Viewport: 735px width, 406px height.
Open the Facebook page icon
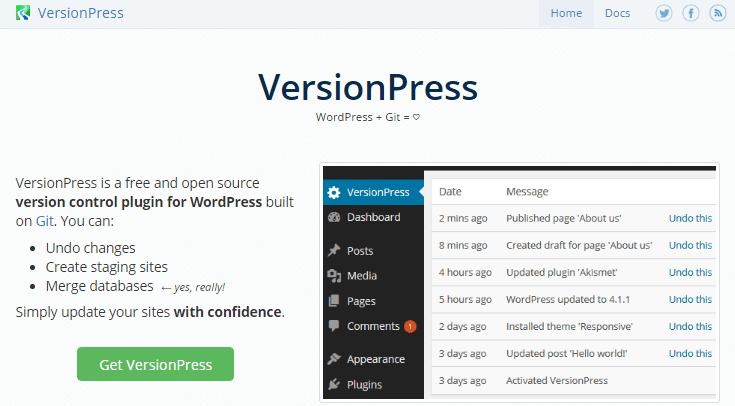(691, 13)
